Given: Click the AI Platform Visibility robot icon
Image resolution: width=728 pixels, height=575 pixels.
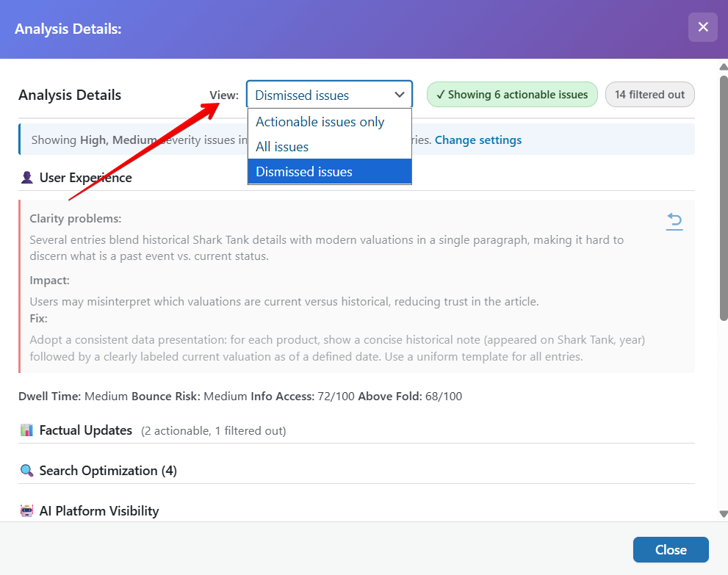Looking at the screenshot, I should 27,510.
